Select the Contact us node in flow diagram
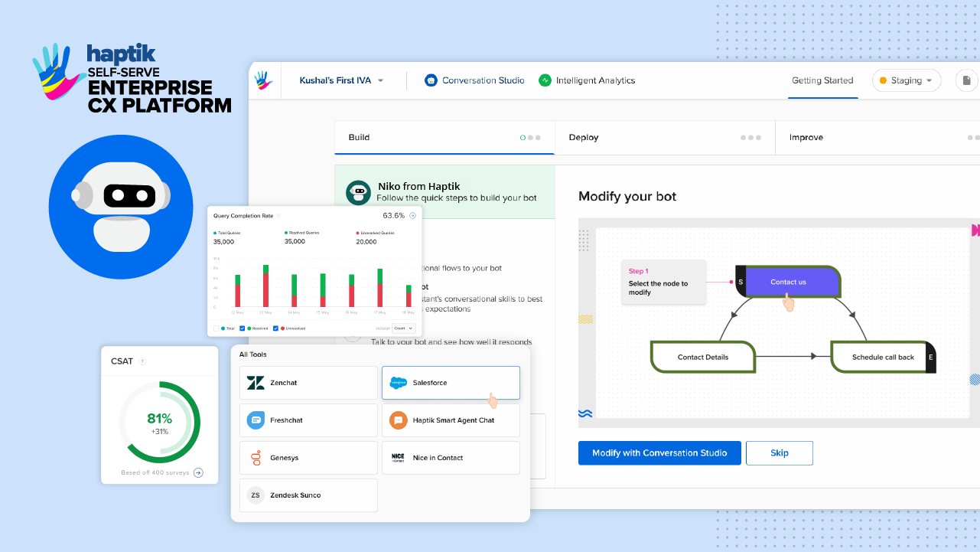The width and height of the screenshot is (980, 552). (x=788, y=282)
